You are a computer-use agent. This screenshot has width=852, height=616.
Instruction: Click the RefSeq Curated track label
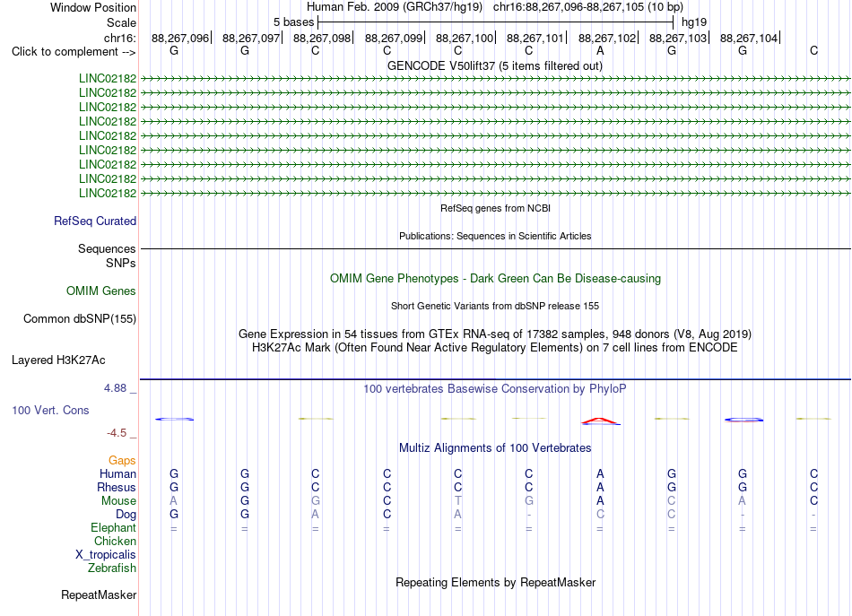click(94, 221)
